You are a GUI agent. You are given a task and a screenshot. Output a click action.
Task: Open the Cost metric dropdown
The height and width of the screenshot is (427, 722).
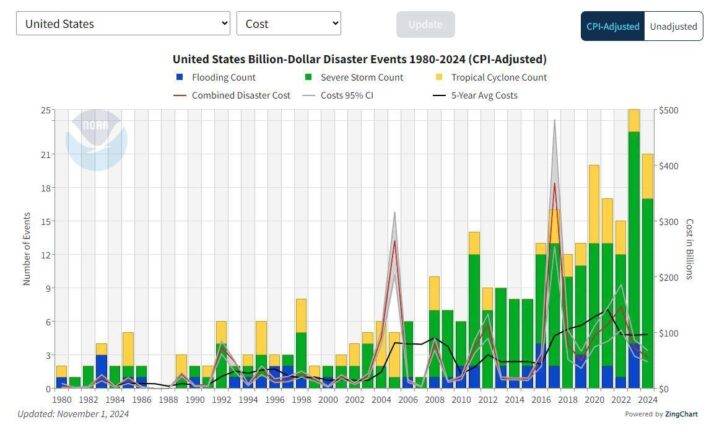289,23
